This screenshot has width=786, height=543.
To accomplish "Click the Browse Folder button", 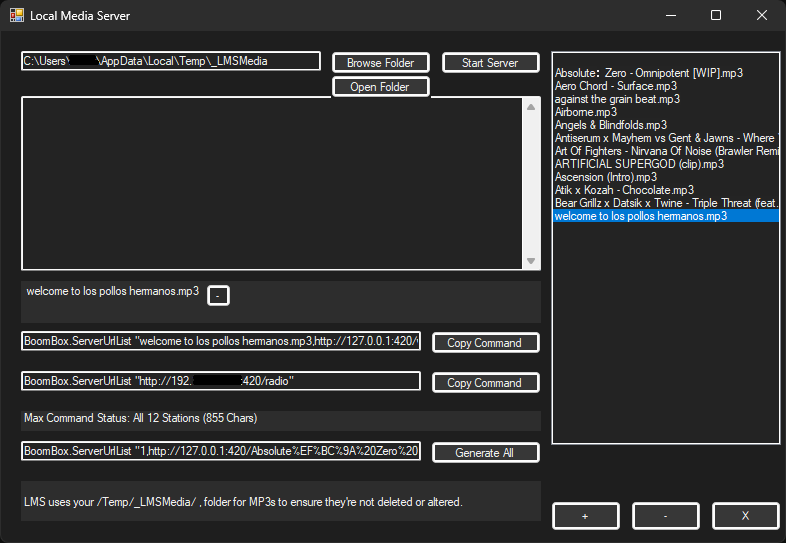I will [380, 63].
